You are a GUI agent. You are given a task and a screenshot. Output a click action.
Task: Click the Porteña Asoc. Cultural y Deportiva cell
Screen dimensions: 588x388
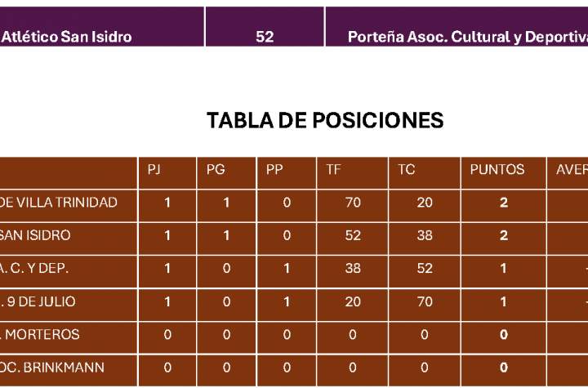pyautogui.click(x=457, y=27)
